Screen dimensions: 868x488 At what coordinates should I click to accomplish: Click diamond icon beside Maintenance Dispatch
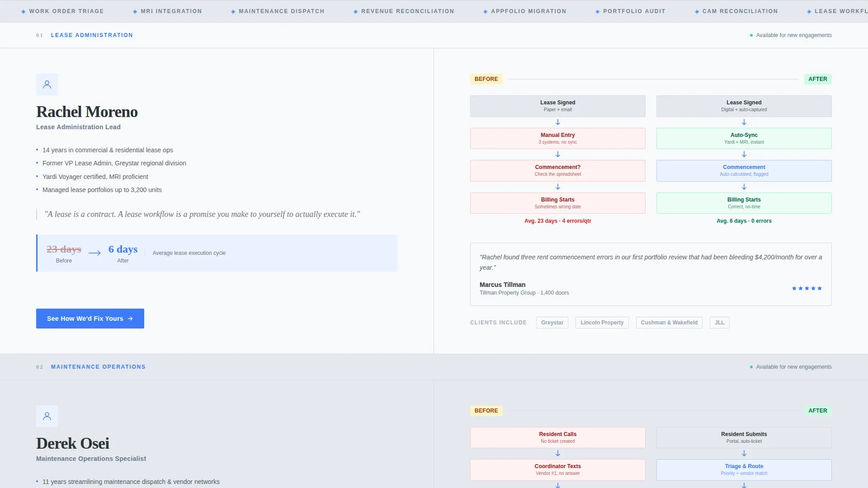click(x=233, y=11)
